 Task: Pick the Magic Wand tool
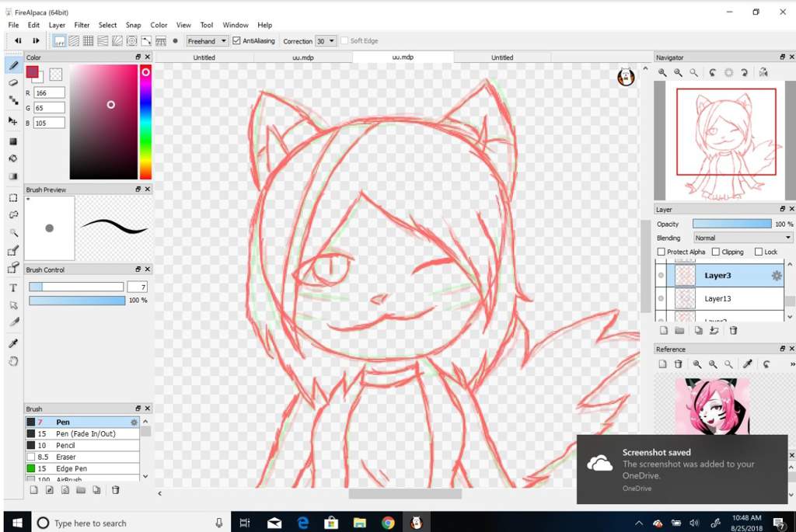click(x=13, y=233)
